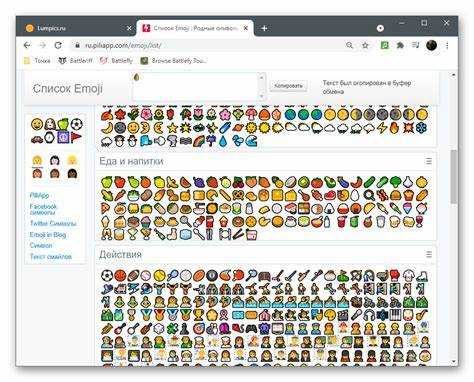Image resolution: width=474 pixels, height=382 pixels.
Task: Open the Текст смайлов link
Action: tap(51, 257)
